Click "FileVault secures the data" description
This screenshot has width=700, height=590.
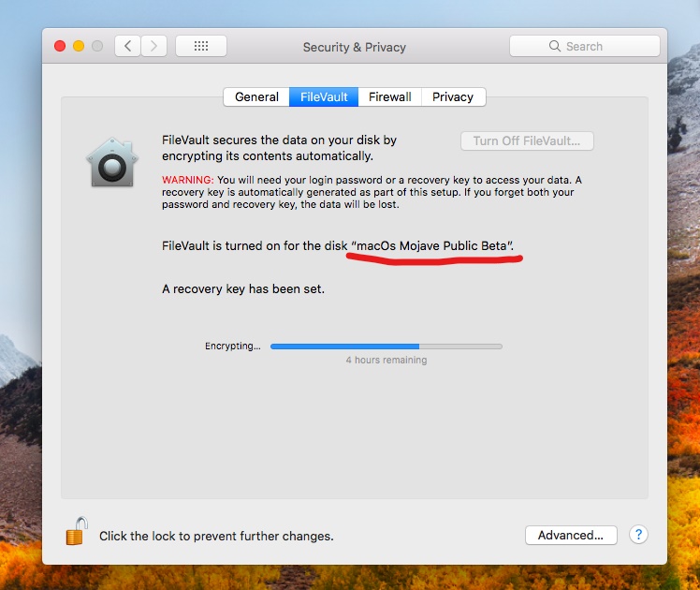(279, 148)
